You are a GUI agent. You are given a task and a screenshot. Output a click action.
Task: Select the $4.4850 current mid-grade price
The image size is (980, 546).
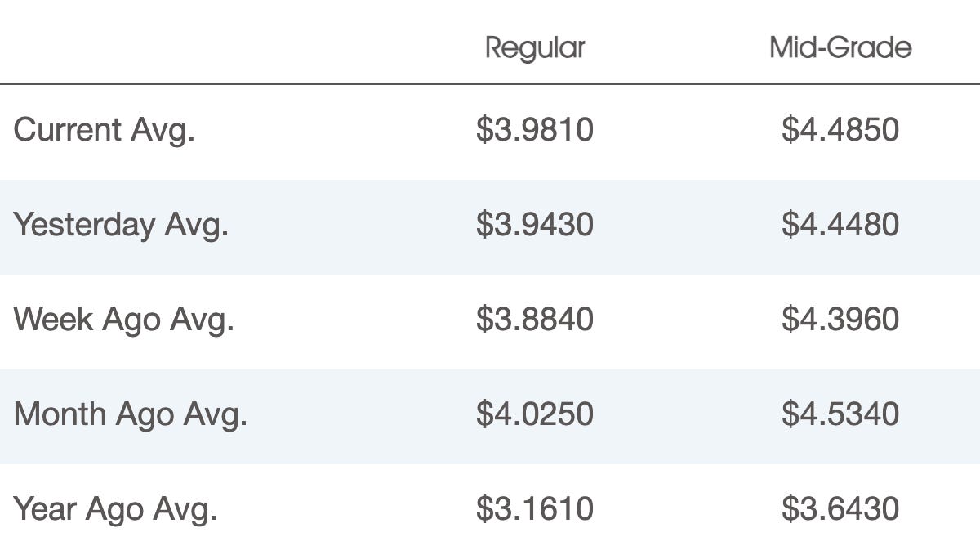tap(840, 130)
